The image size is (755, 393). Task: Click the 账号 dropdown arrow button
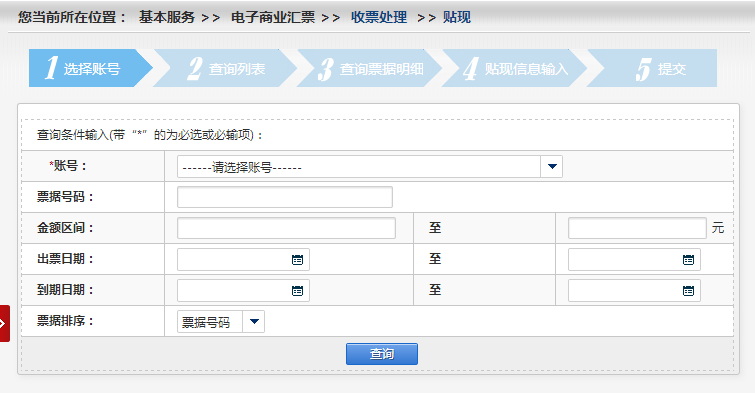point(552,167)
